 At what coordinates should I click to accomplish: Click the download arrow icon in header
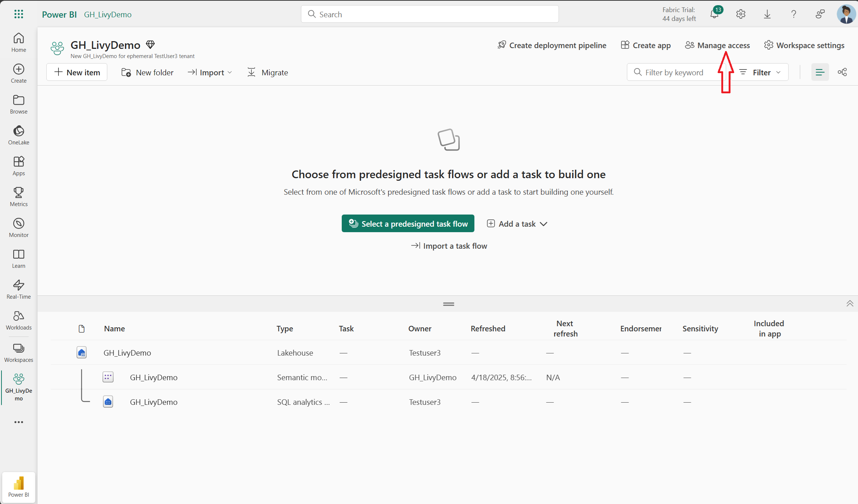(767, 14)
